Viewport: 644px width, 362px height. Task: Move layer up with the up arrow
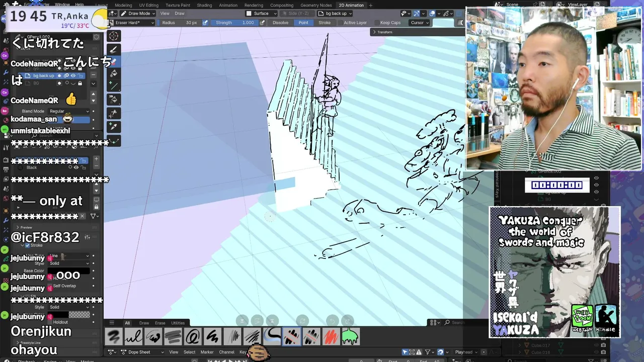tap(93, 95)
